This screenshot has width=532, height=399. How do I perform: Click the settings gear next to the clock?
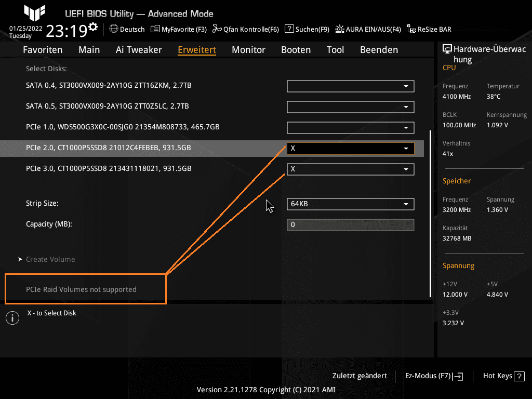pos(92,27)
